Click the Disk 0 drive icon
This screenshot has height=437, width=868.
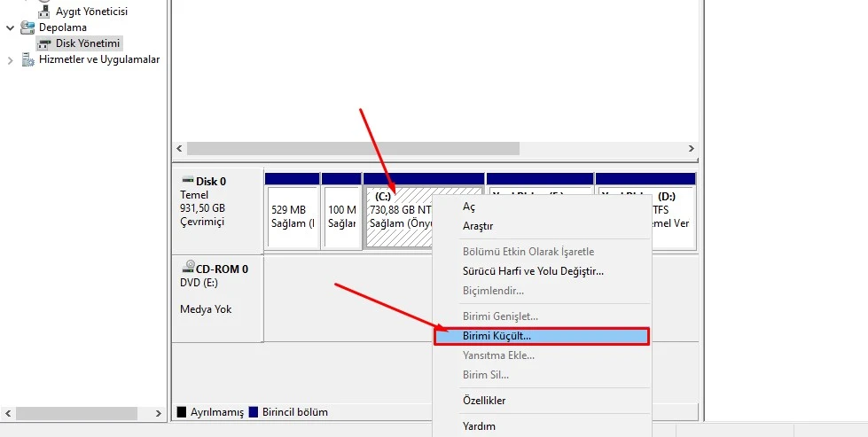[188, 180]
